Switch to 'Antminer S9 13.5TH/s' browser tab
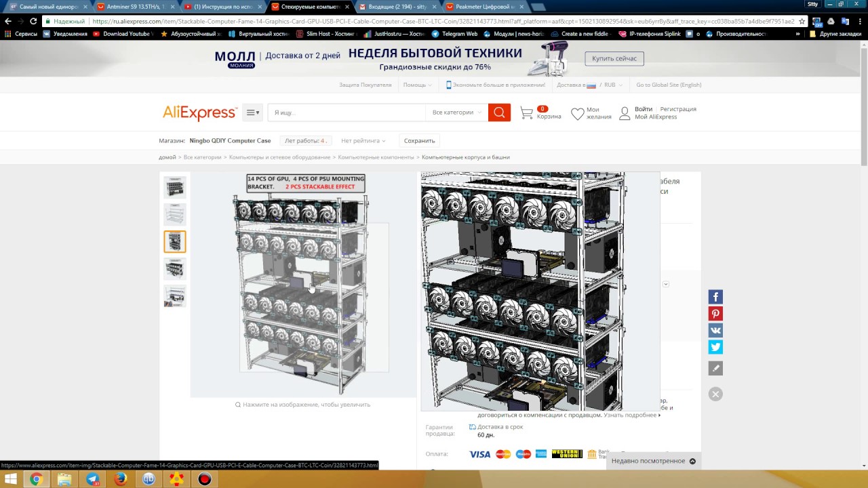The width and height of the screenshot is (868, 488). [135, 7]
